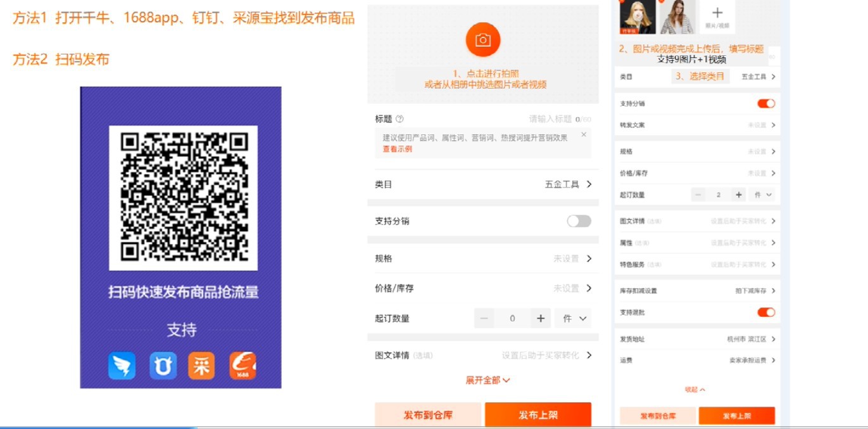Toggle the 支持混批 switch
Screen dimensions: 868x429
766,312
